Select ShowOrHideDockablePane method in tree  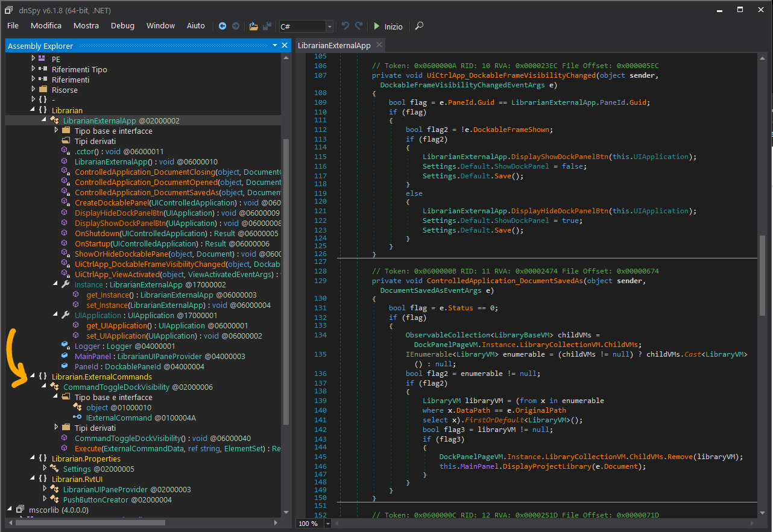178,254
